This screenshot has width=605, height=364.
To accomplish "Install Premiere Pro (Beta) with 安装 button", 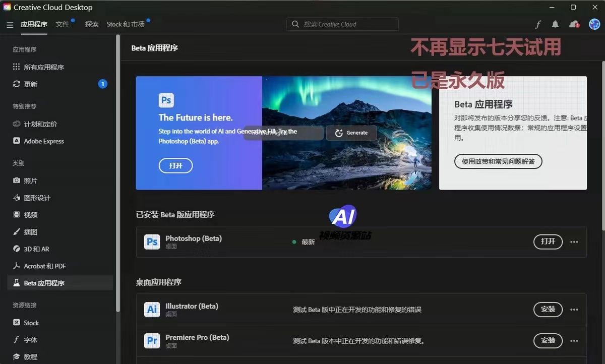I will coord(548,340).
